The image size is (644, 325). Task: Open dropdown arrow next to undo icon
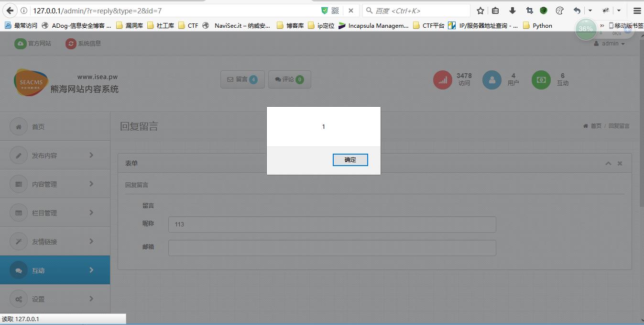pos(590,11)
